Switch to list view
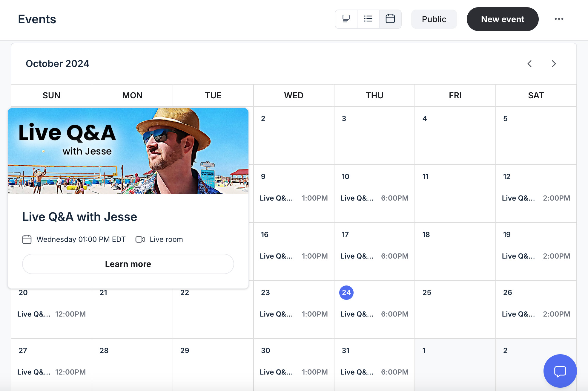The image size is (588, 391). click(368, 19)
